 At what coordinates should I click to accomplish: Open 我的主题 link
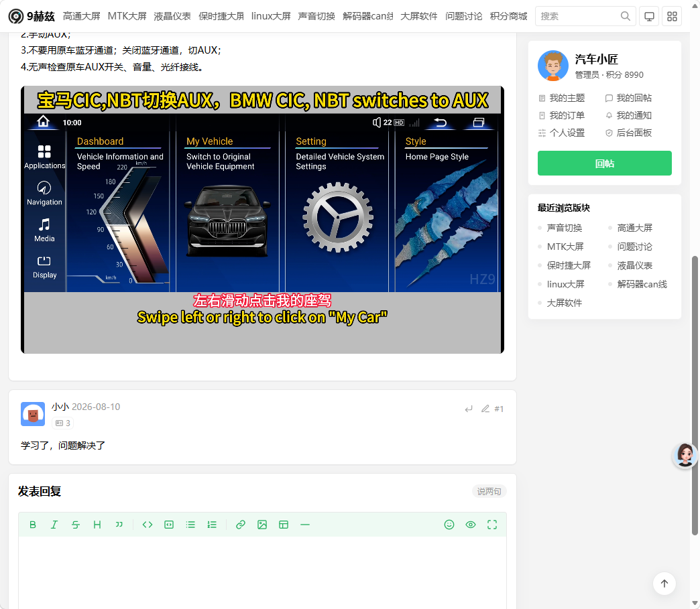pyautogui.click(x=562, y=98)
